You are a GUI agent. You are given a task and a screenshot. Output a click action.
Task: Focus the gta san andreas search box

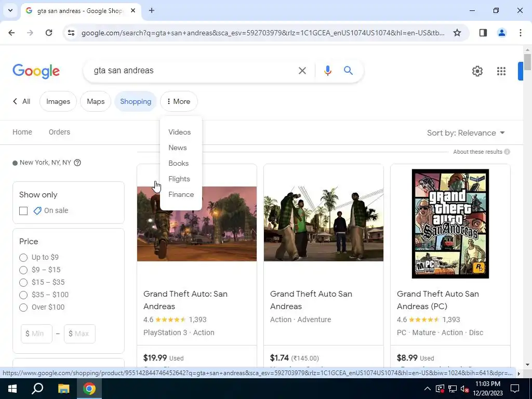click(x=193, y=71)
